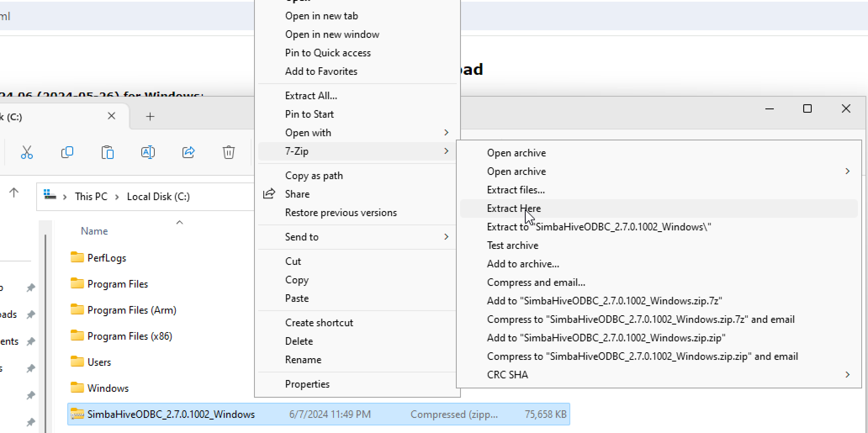Select the Program Files folder name
The image size is (868, 433).
pos(118,284)
